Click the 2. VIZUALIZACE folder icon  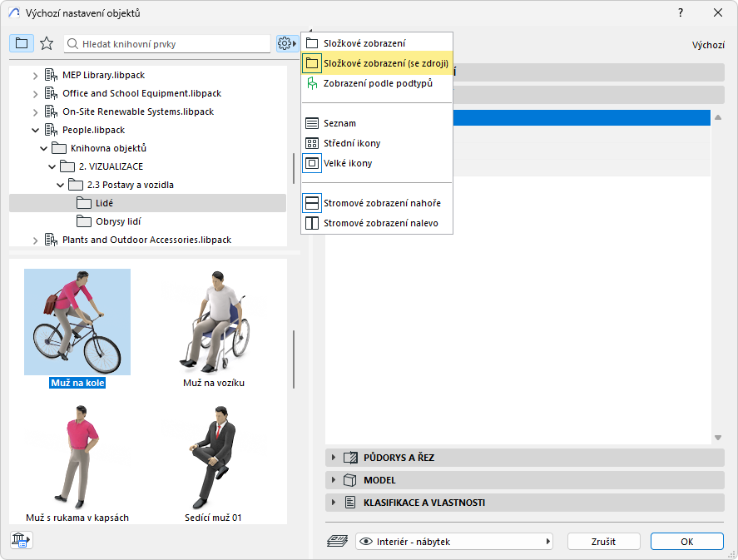pyautogui.click(x=67, y=166)
